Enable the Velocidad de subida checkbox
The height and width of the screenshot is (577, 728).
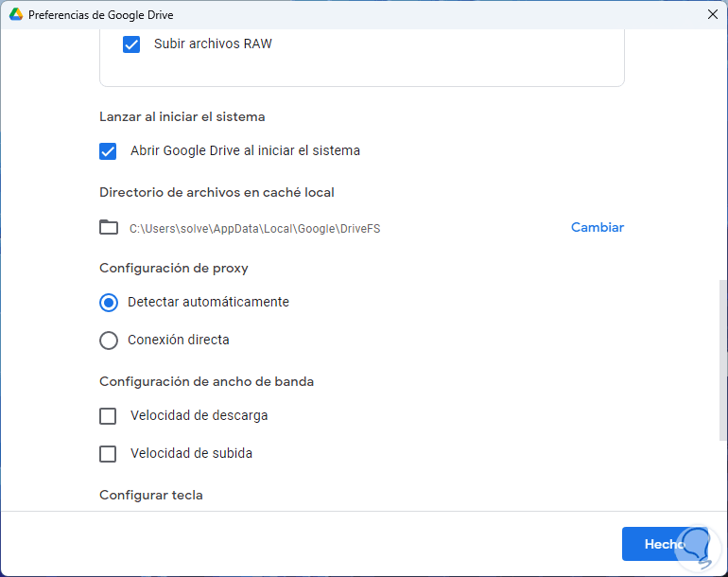[109, 454]
